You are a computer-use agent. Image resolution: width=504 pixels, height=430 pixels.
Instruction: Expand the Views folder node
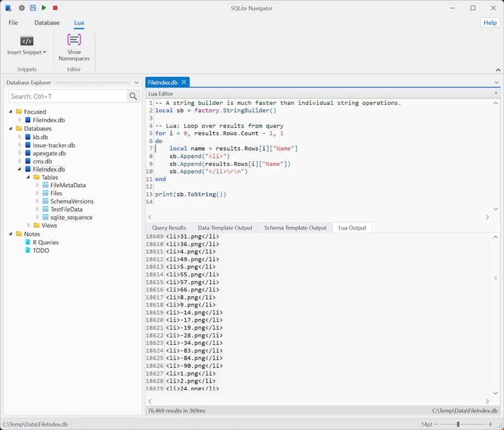(x=29, y=225)
